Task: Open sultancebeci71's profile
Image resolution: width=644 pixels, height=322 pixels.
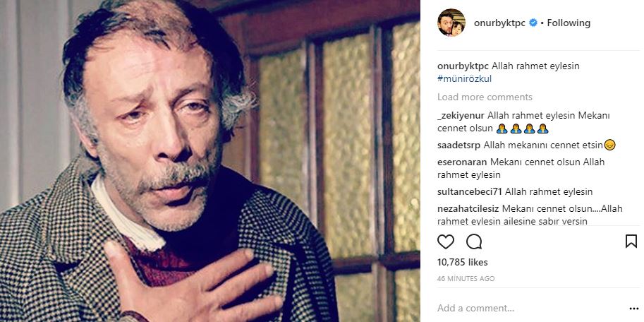Action: pyautogui.click(x=470, y=191)
